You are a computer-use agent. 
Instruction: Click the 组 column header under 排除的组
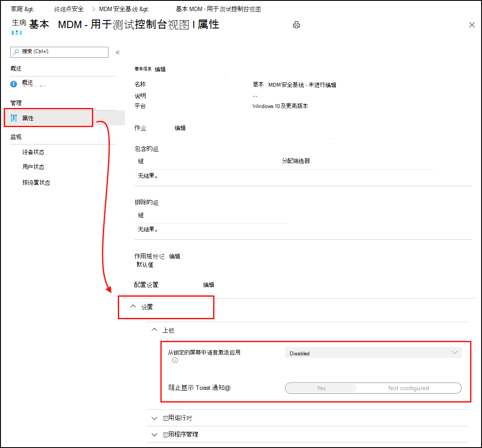click(x=141, y=215)
